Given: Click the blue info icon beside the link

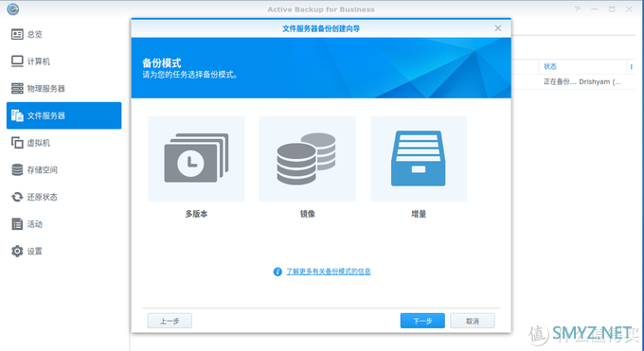Looking at the screenshot, I should point(277,272).
